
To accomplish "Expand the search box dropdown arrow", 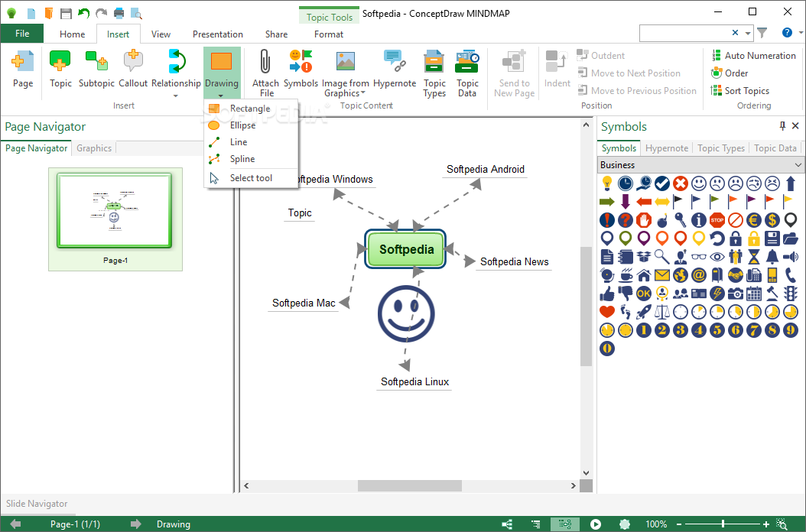I will pos(748,33).
